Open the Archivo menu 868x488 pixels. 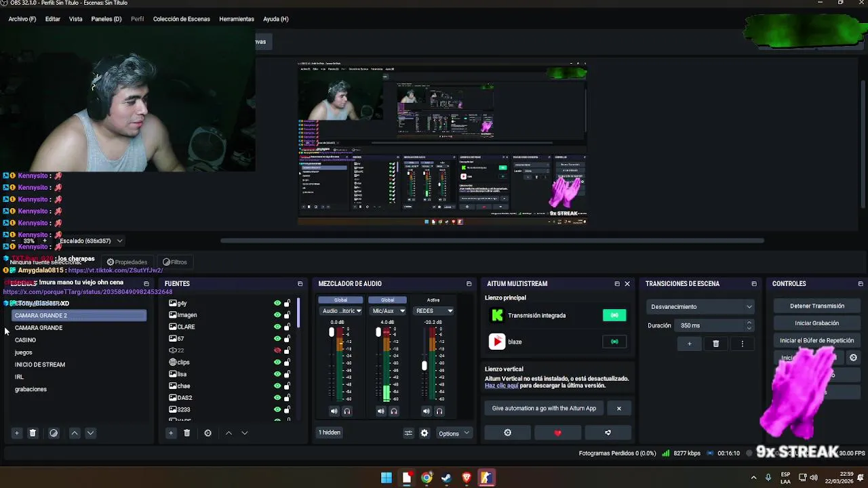(x=22, y=19)
